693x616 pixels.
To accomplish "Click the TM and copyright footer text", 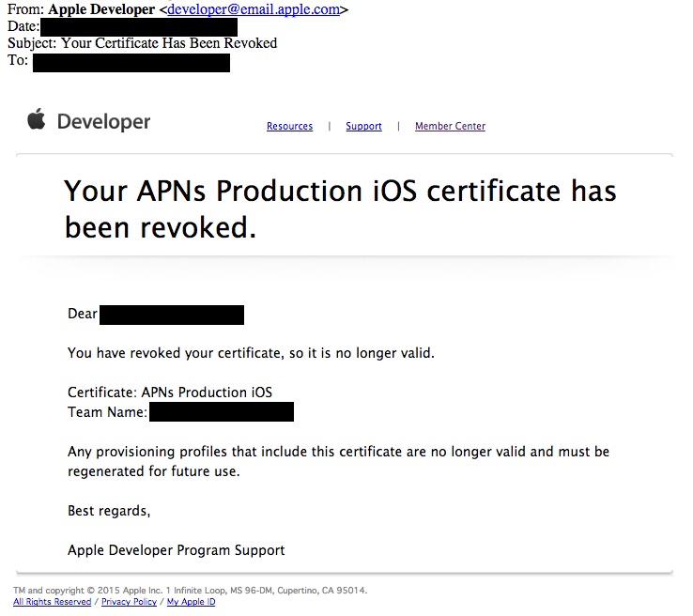I will [x=190, y=591].
